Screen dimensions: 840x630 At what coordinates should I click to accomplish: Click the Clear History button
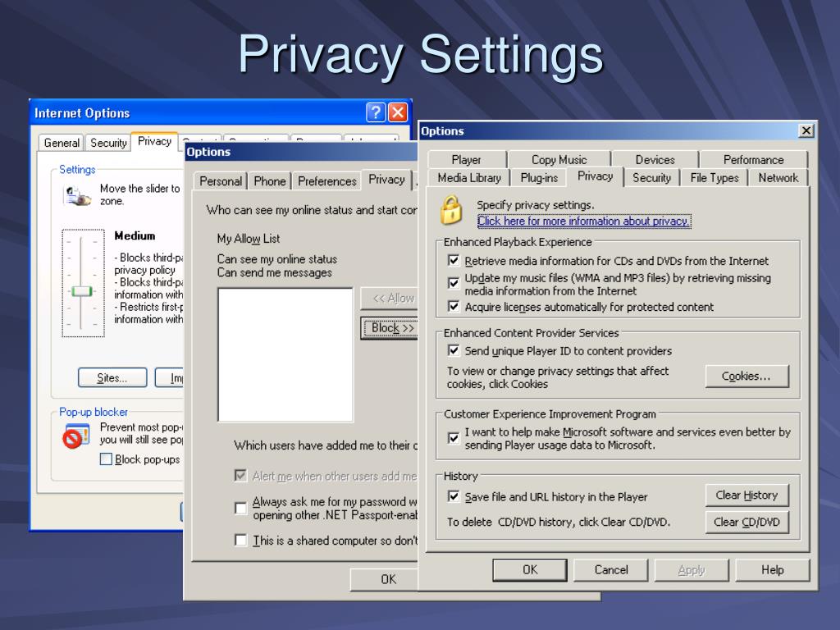click(746, 495)
